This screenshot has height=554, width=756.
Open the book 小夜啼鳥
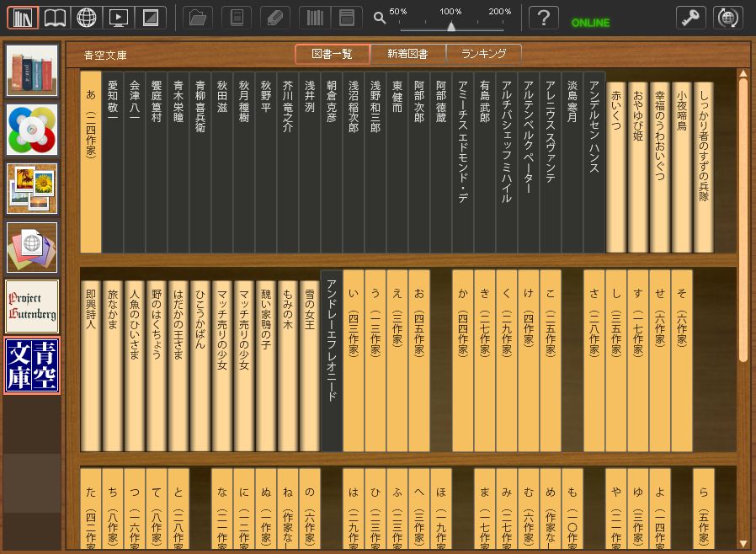point(681,168)
